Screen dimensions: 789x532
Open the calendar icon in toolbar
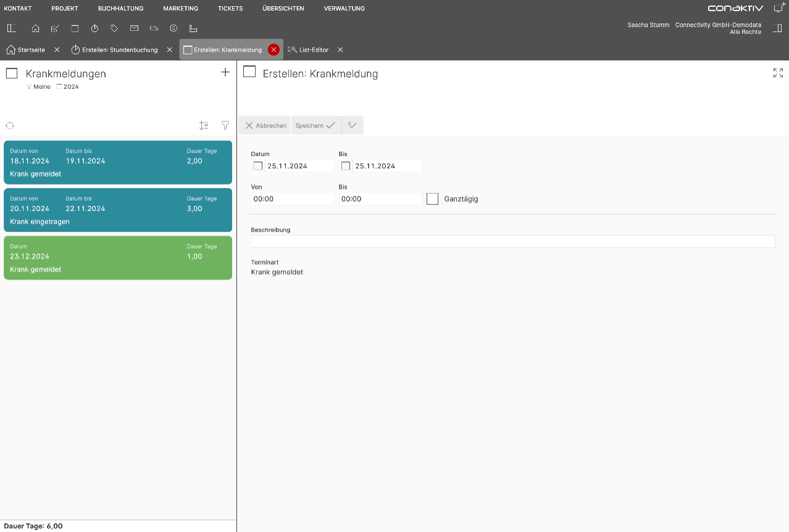pyautogui.click(x=75, y=28)
